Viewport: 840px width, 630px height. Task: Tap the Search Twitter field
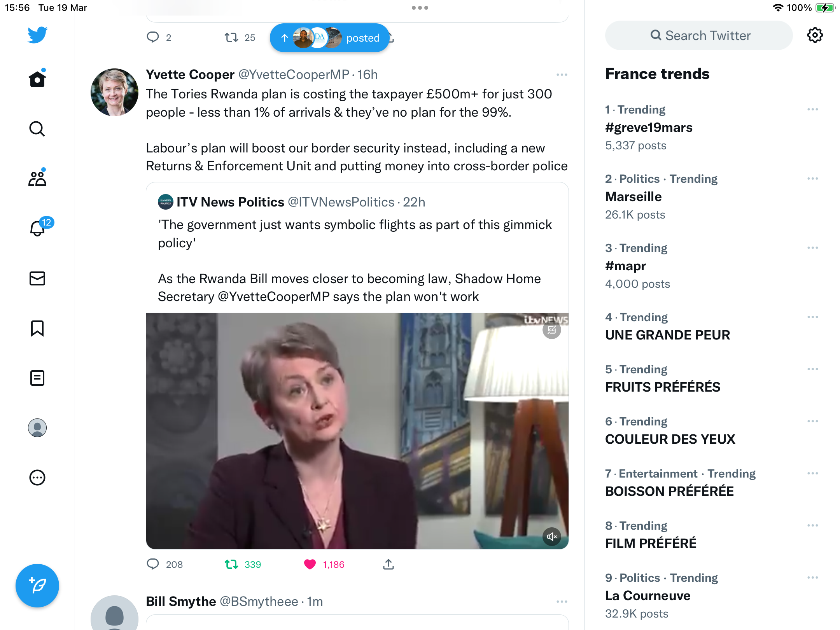tap(699, 35)
